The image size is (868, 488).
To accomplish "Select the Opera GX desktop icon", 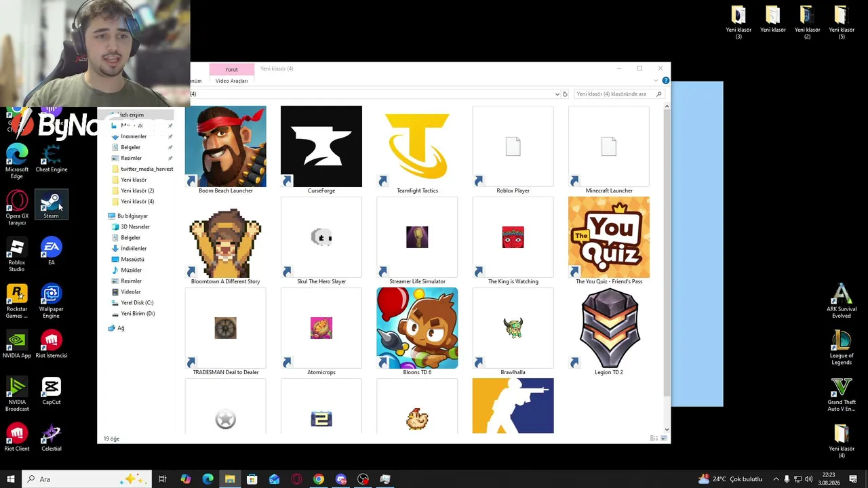I will tap(17, 208).
